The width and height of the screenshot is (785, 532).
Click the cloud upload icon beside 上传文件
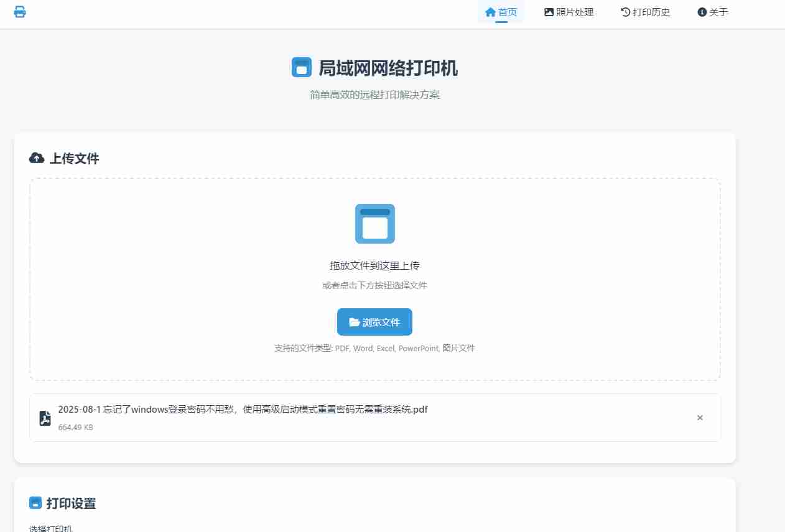click(37, 157)
